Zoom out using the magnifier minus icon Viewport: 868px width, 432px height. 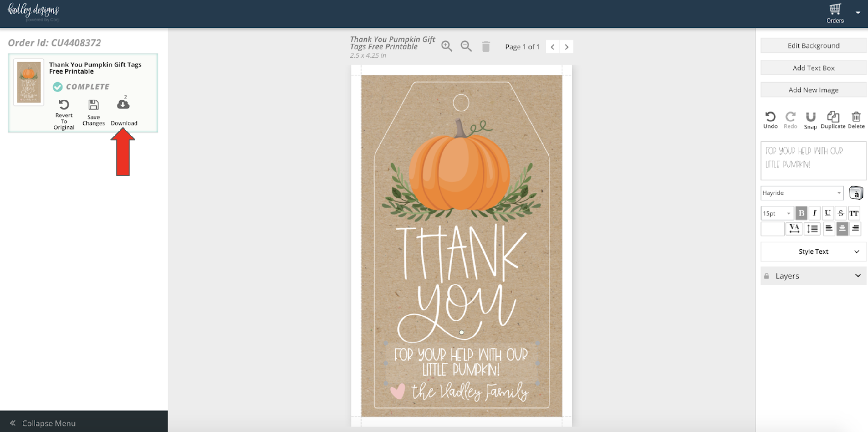click(466, 46)
